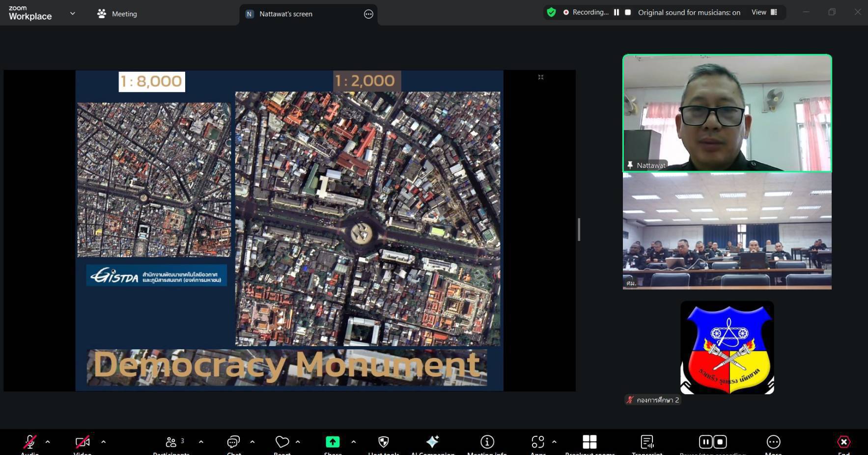The width and height of the screenshot is (868, 455).
Task: Expand audio options arrow next to microphone
Action: pos(48,442)
